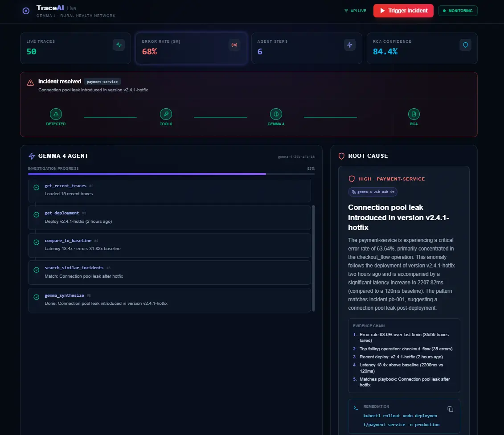Click evidence item Error rate 63.6% over last 5min
The image size is (504, 435).
click(404, 337)
